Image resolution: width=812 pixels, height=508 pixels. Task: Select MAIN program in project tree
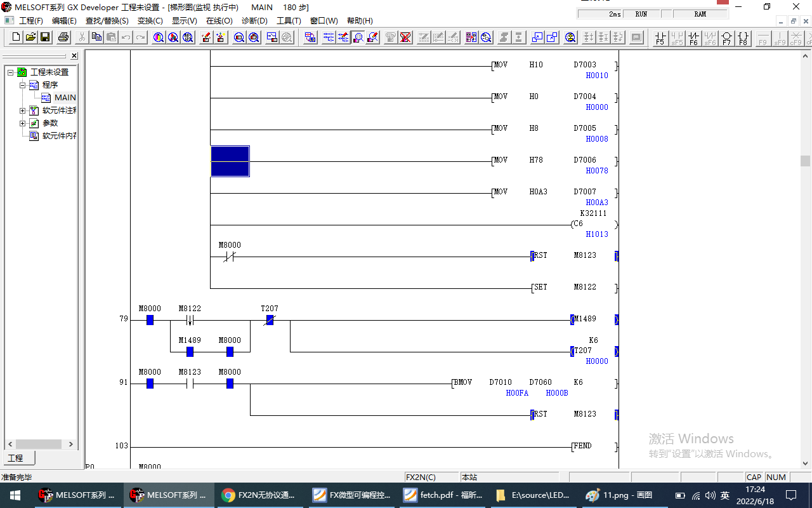65,98
